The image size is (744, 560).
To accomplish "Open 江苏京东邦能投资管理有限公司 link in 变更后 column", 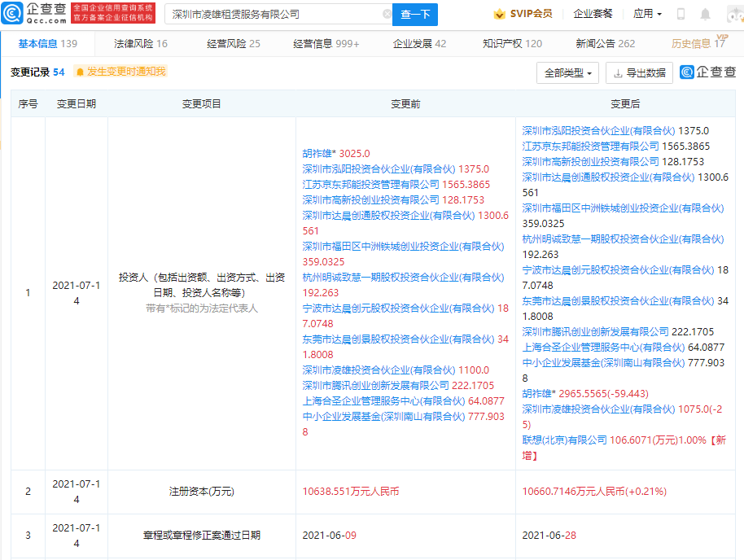I will (x=590, y=147).
